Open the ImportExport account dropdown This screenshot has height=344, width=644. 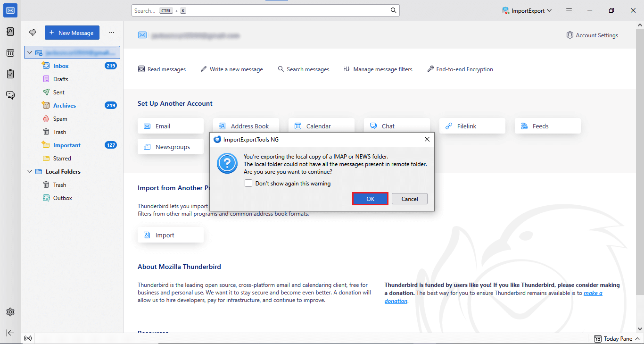point(527,10)
